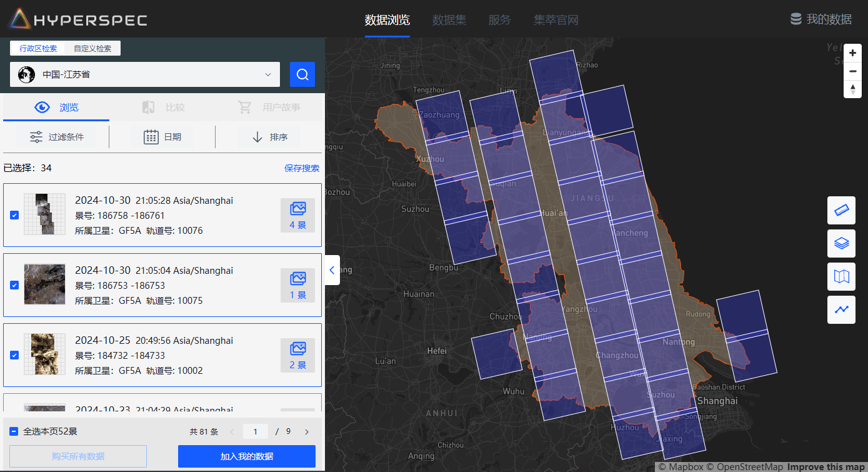Uncheck the scene 186758-186761 result checkbox
The image size is (868, 472).
coord(14,215)
